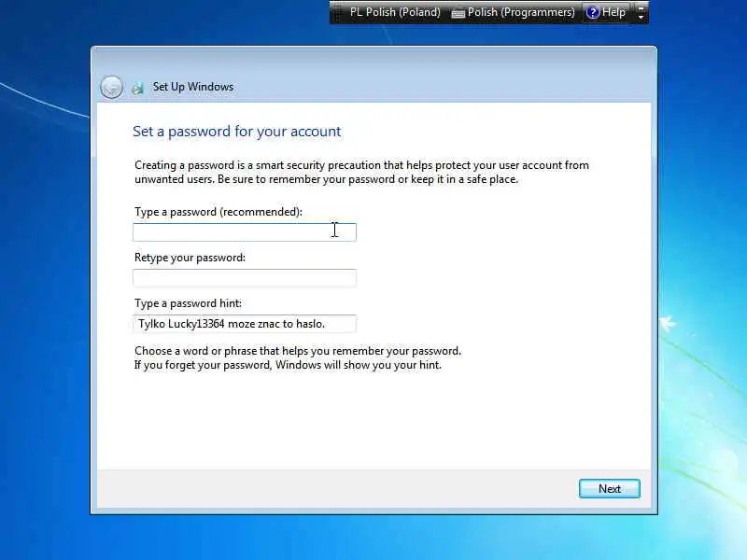Click inside the password hint field
The height and width of the screenshot is (560, 747).
pyautogui.click(x=245, y=324)
